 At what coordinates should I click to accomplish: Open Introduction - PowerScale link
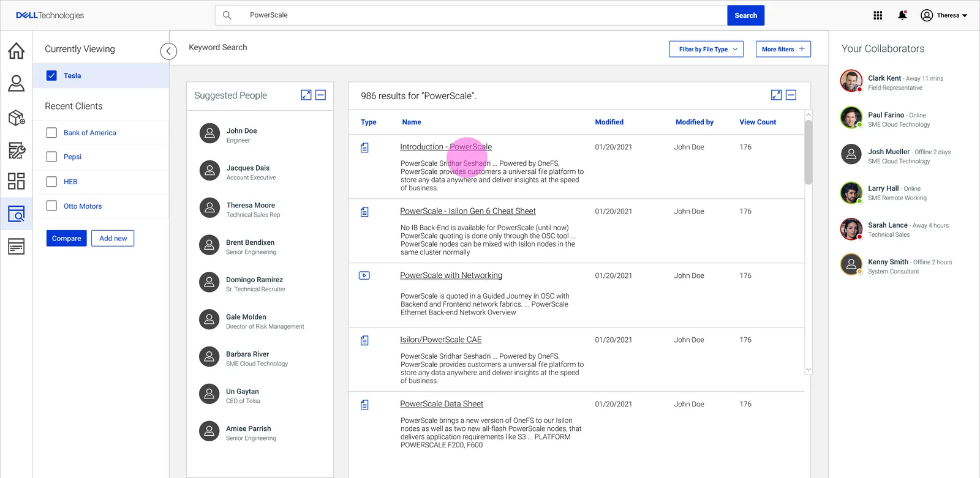point(446,147)
